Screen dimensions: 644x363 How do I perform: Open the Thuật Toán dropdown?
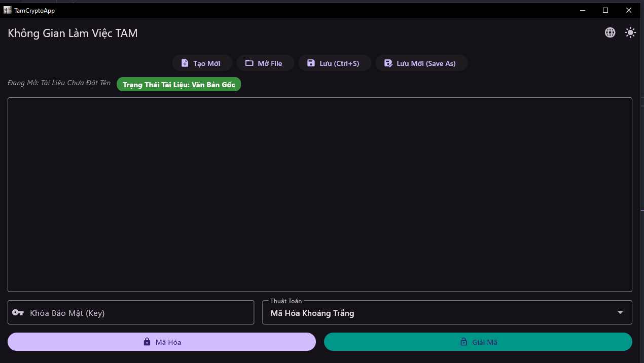point(447,312)
